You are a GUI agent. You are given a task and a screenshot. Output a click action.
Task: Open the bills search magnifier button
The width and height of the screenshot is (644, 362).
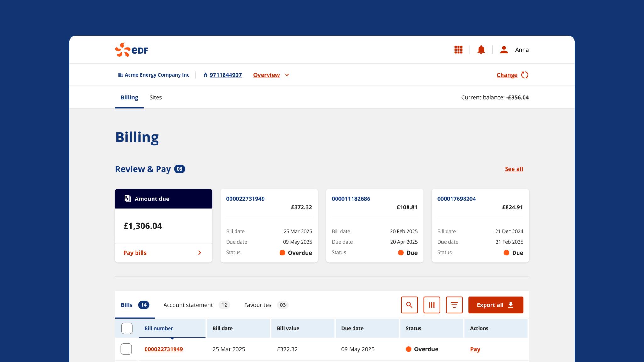pyautogui.click(x=409, y=305)
